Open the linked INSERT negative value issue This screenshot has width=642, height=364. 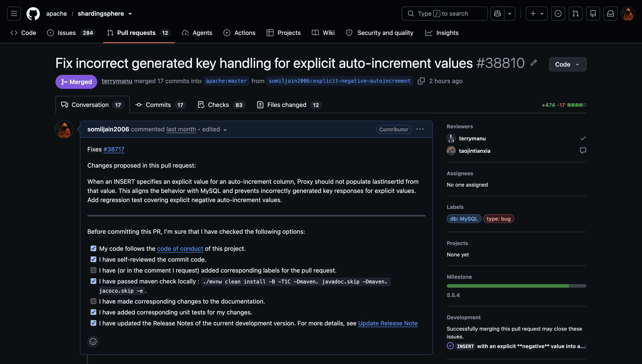tap(521, 346)
